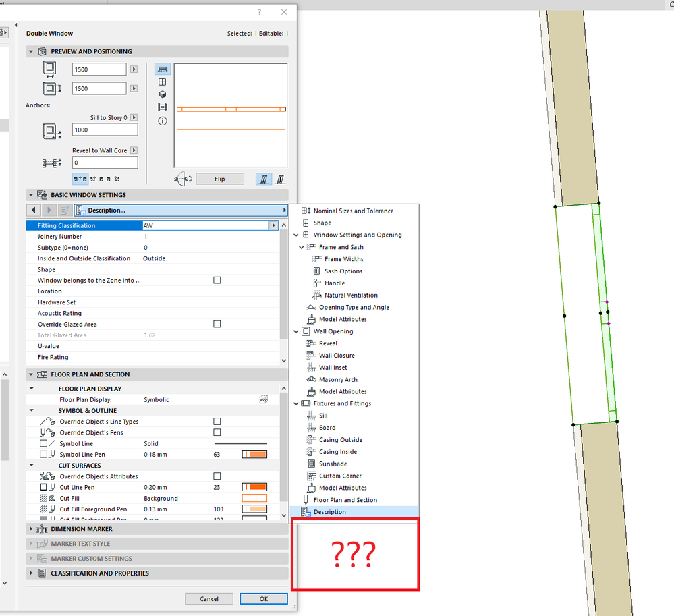674x616 pixels.
Task: Click the Cut Fill background swatch
Action: (254, 498)
